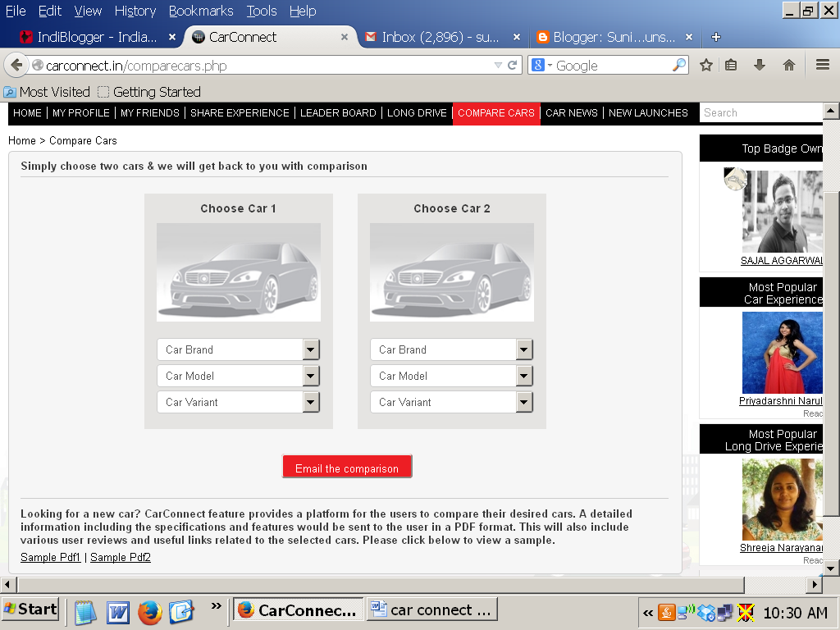
Task: Open LONG DRIVE nav item
Action: 417,113
